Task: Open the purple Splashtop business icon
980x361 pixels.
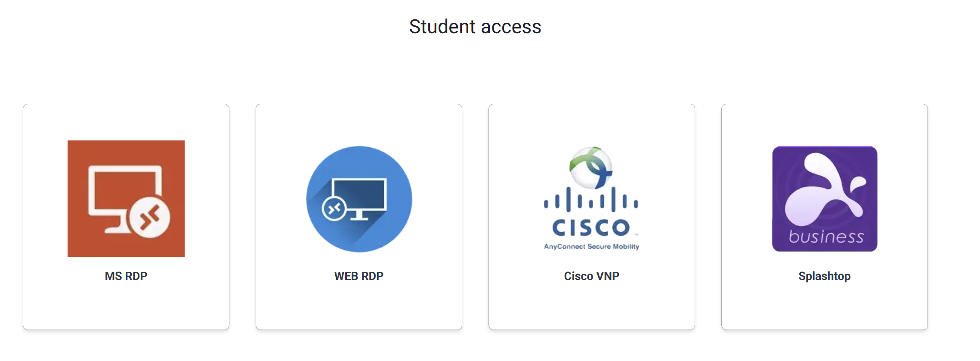Action: pyautogui.click(x=824, y=199)
